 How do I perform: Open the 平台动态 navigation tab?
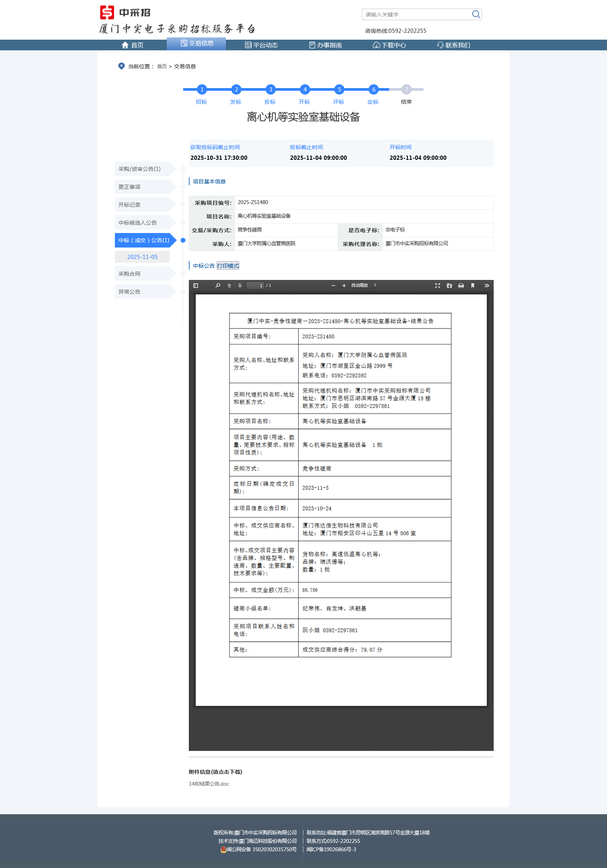pos(261,45)
